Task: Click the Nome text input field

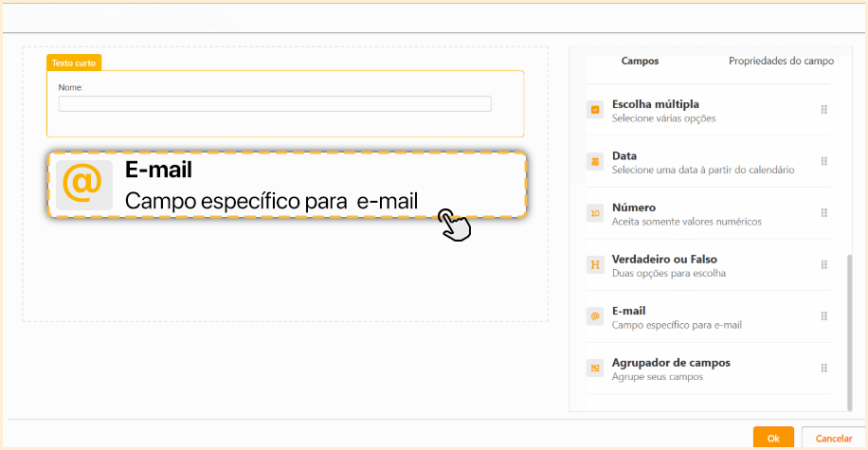Action: [275, 104]
